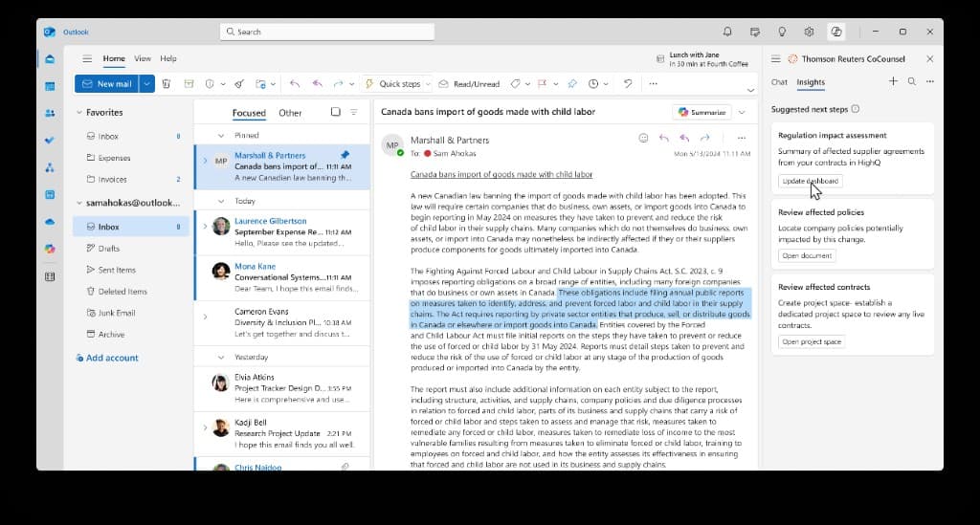The image size is (980, 525).
Task: Collapse samahokas@outlook account folders
Action: point(79,203)
